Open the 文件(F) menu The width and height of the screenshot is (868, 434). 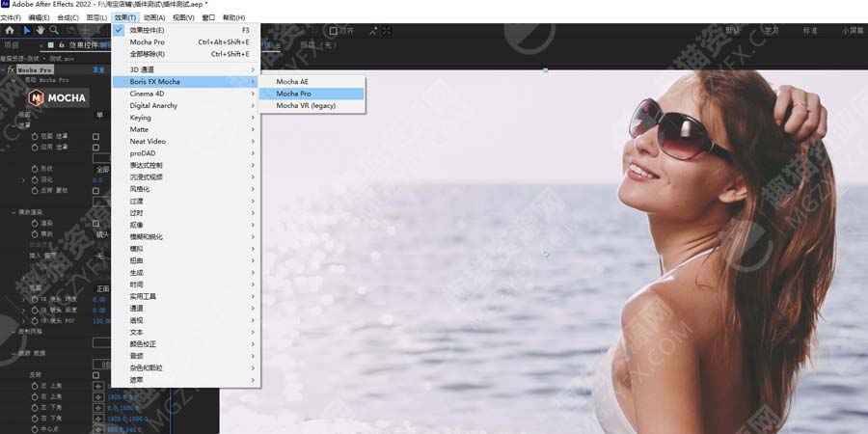click(x=11, y=17)
